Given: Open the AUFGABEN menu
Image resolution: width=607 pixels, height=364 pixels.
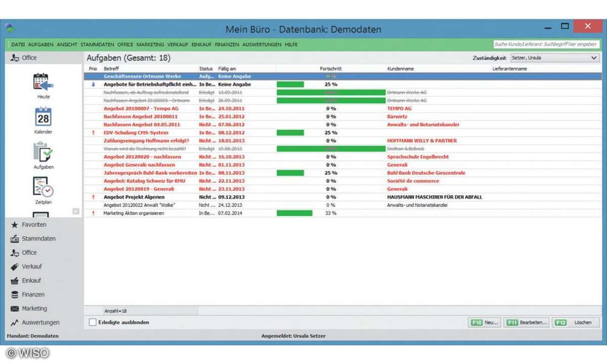Looking at the screenshot, I should (x=41, y=44).
